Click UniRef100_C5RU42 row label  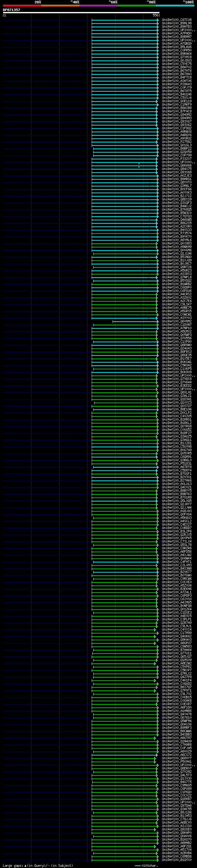176,365
